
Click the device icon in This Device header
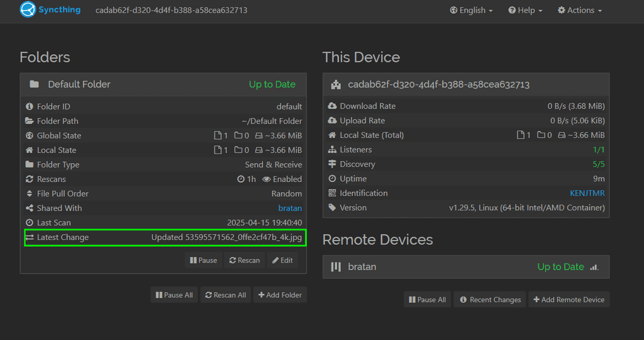(x=336, y=84)
